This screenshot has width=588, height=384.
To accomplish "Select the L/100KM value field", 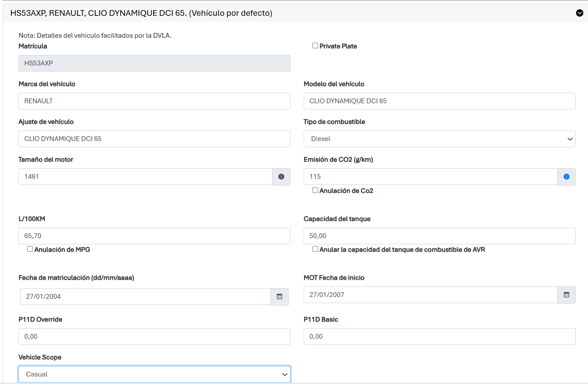I will [154, 236].
